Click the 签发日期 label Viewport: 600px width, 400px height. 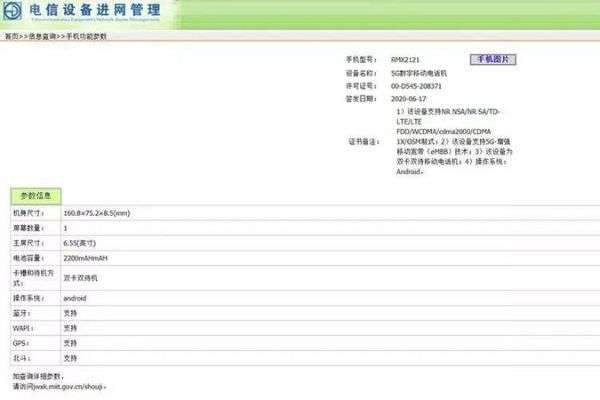361,99
